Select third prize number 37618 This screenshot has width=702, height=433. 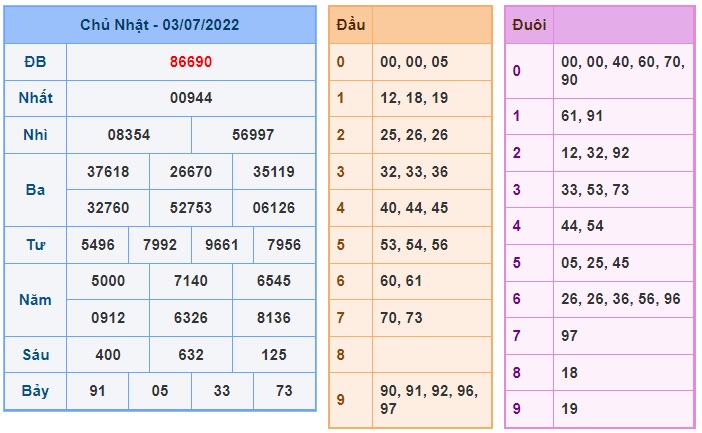[x=108, y=171]
